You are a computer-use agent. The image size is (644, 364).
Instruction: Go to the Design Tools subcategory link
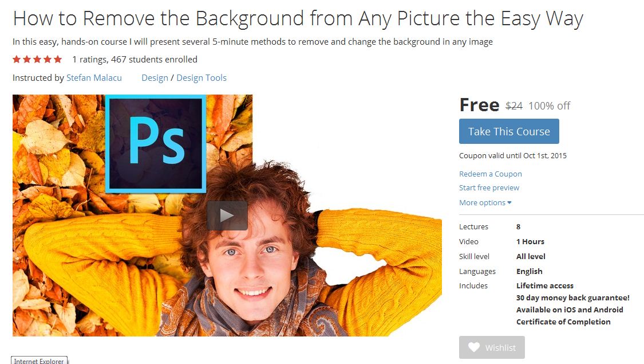202,78
